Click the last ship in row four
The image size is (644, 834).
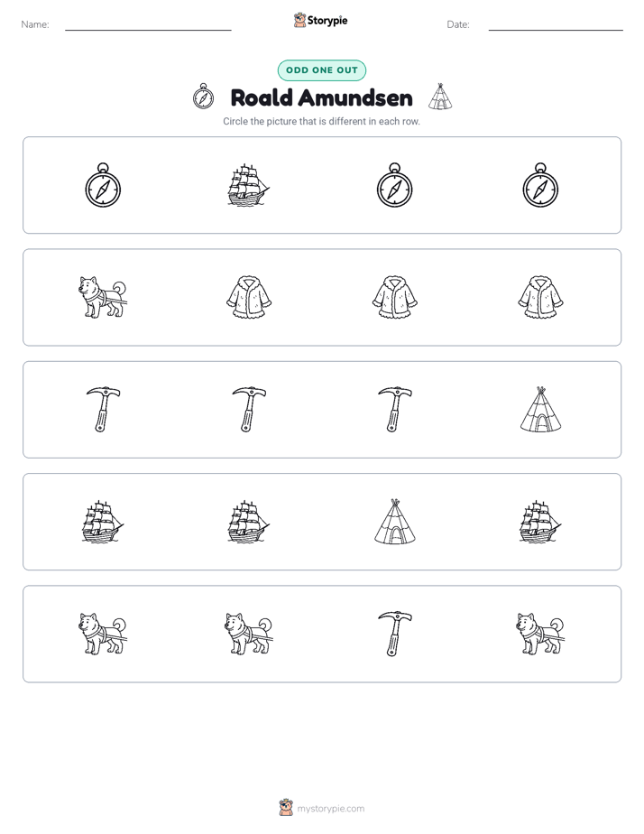(540, 522)
